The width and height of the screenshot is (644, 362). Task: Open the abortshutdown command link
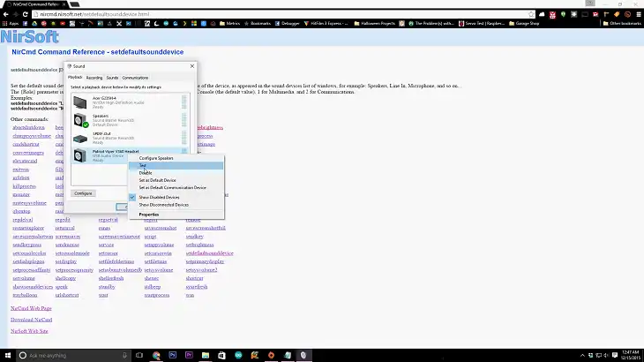28,127
